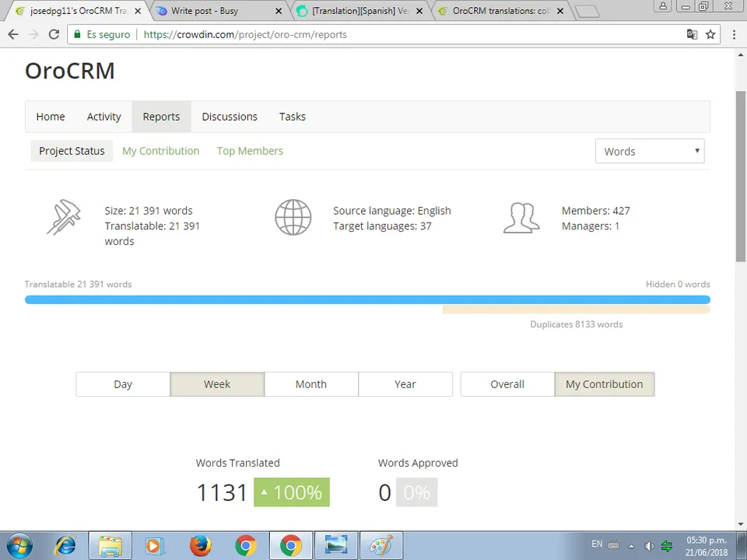Viewport: 747px width, 560px height.
Task: Open Chrome three-dot menu
Action: point(734,34)
